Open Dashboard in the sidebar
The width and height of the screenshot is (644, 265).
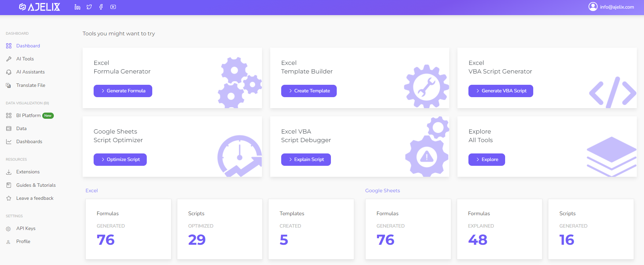[28, 46]
